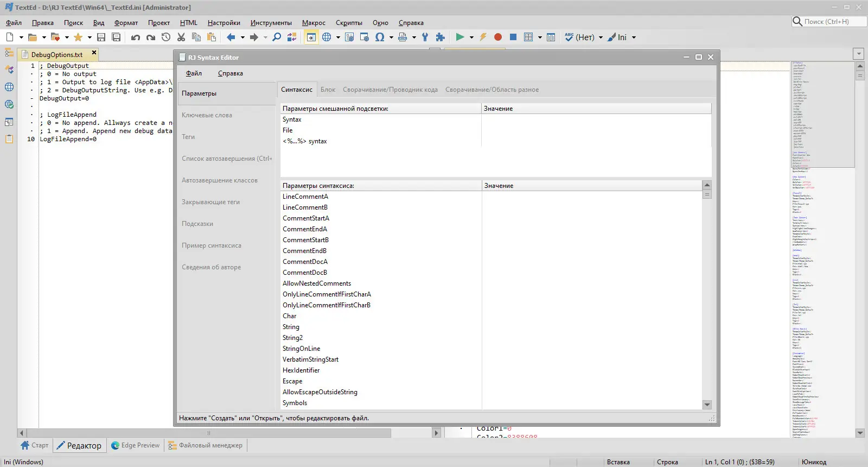Click the syntax parameters list scroll-down arrow
Viewport: 868px width, 467px height.
(707, 405)
